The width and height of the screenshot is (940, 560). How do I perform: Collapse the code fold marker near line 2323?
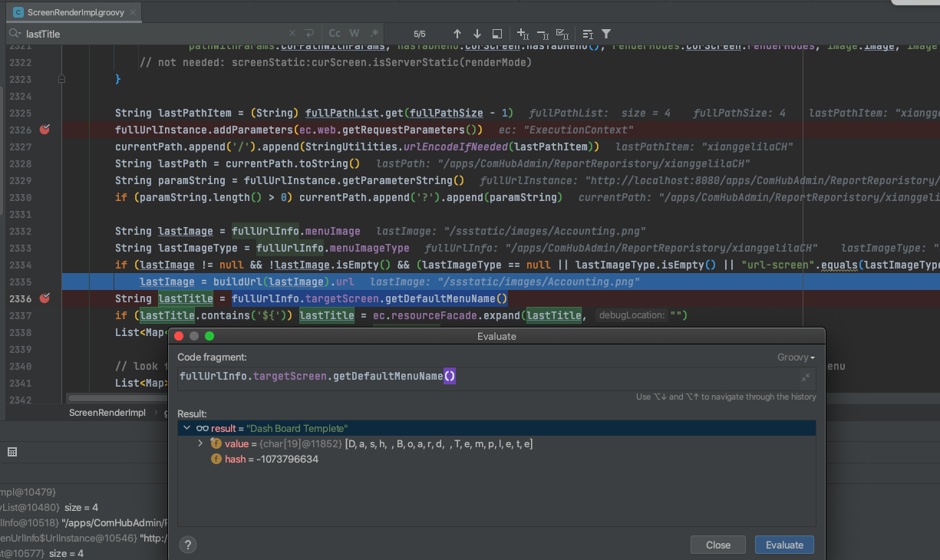(61, 79)
